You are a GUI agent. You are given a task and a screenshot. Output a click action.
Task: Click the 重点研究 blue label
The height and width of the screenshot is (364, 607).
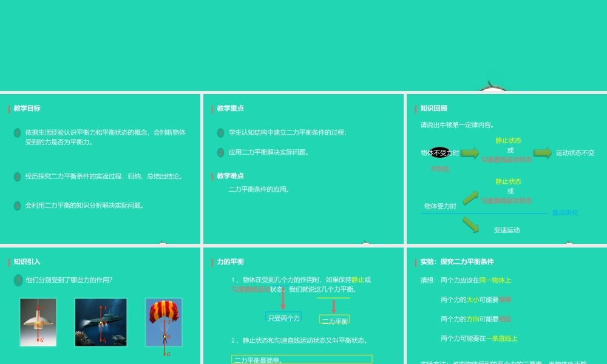[x=565, y=213]
